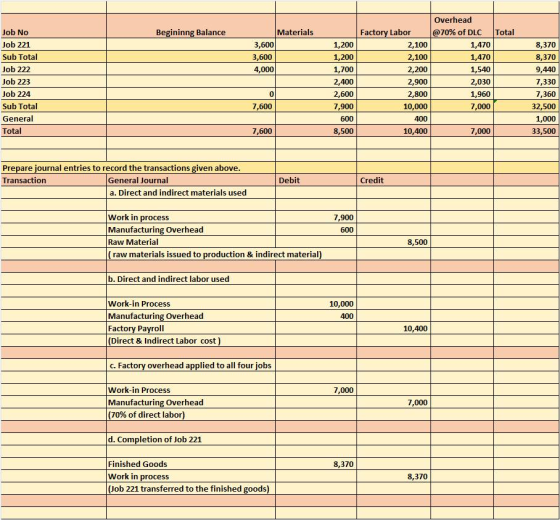Click the 'Beginning Balance' column header

click(191, 26)
